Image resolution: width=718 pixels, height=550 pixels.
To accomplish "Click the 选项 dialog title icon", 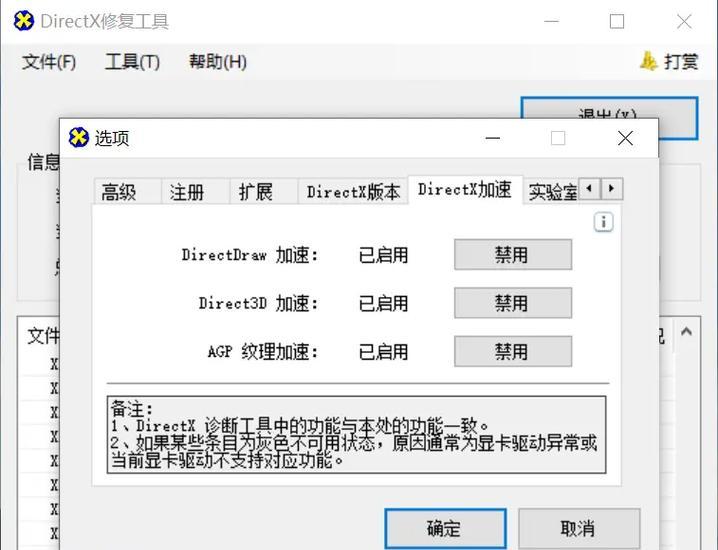I will pos(78,137).
